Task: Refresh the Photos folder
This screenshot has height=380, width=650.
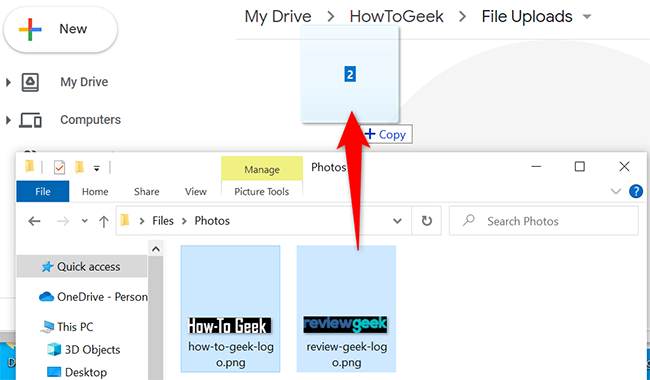Action: click(x=427, y=221)
